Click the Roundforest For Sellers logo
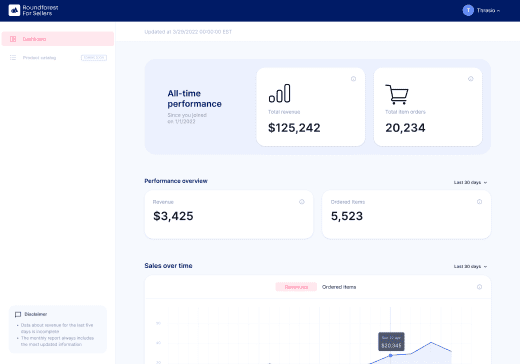This screenshot has width=520, height=364. 33,10
